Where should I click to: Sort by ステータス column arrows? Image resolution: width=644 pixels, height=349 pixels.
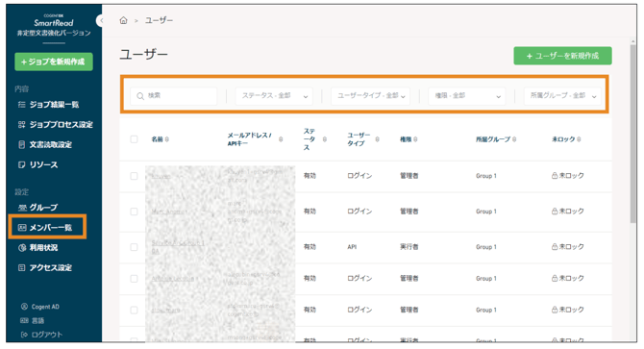point(325,139)
